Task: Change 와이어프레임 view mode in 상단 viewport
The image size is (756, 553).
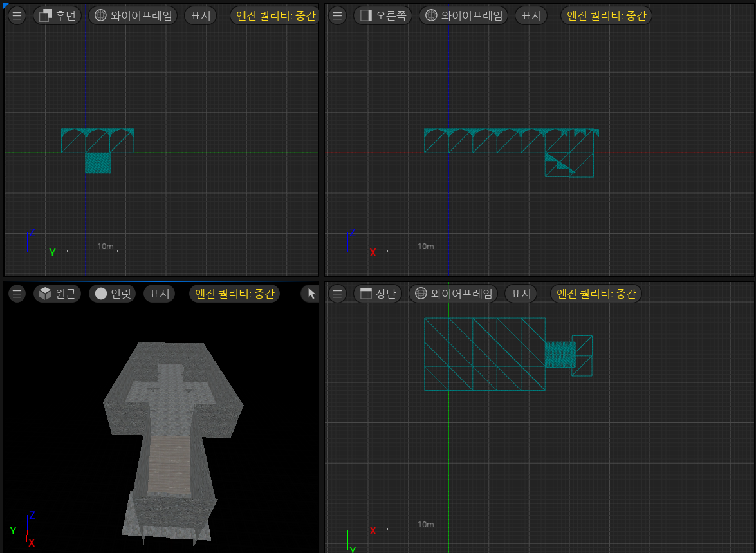Action: click(453, 294)
